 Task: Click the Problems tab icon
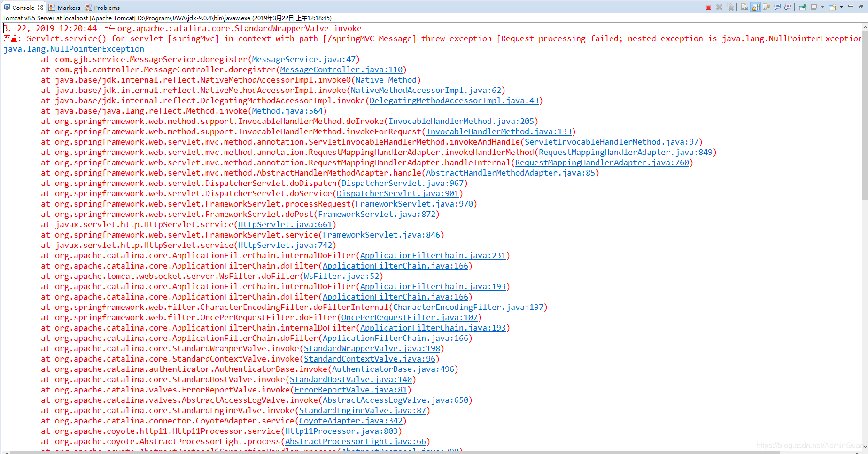tap(87, 7)
